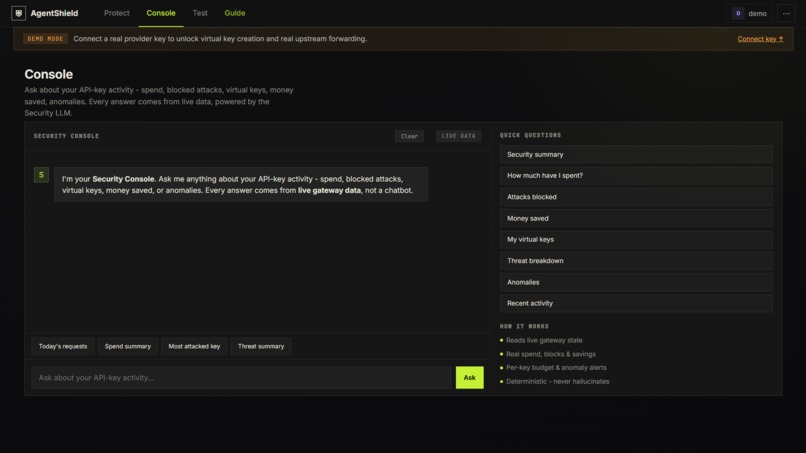Click the AgentShield brand name
The height and width of the screenshot is (453, 806).
(x=54, y=13)
